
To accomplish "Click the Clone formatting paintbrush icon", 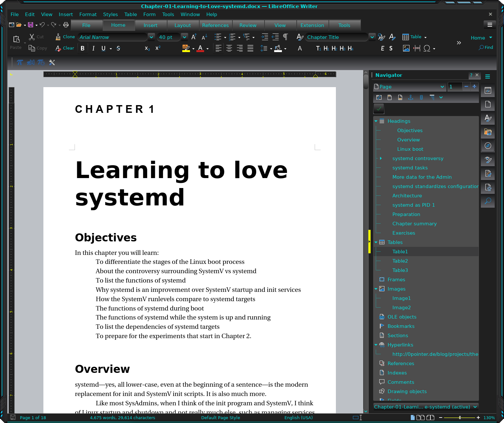I will [x=58, y=37].
